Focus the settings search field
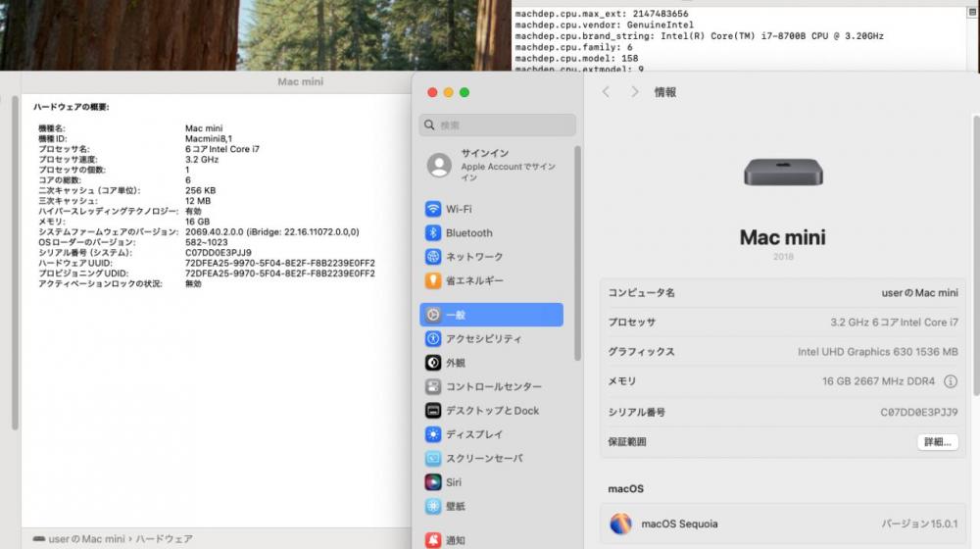This screenshot has height=549, width=980. tap(498, 125)
